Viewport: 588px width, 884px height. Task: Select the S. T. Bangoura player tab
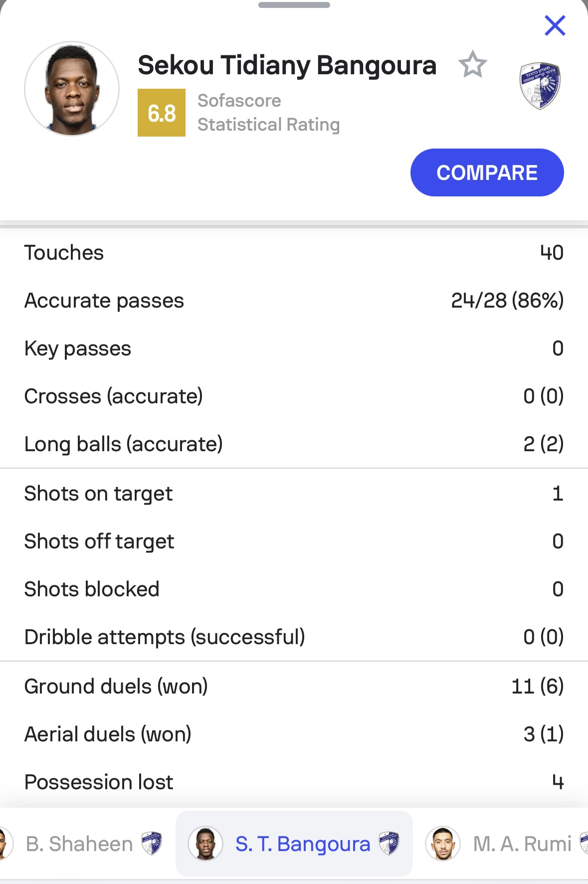click(x=294, y=844)
